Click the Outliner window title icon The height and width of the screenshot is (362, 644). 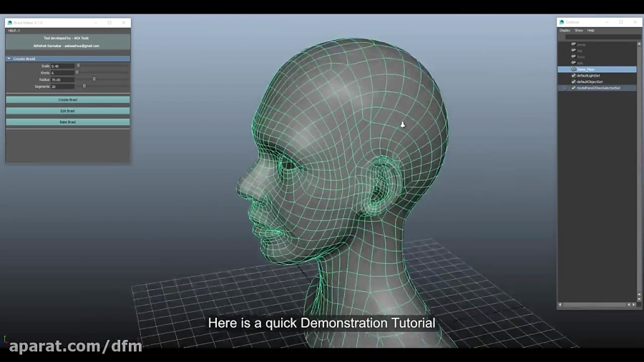[x=562, y=22]
